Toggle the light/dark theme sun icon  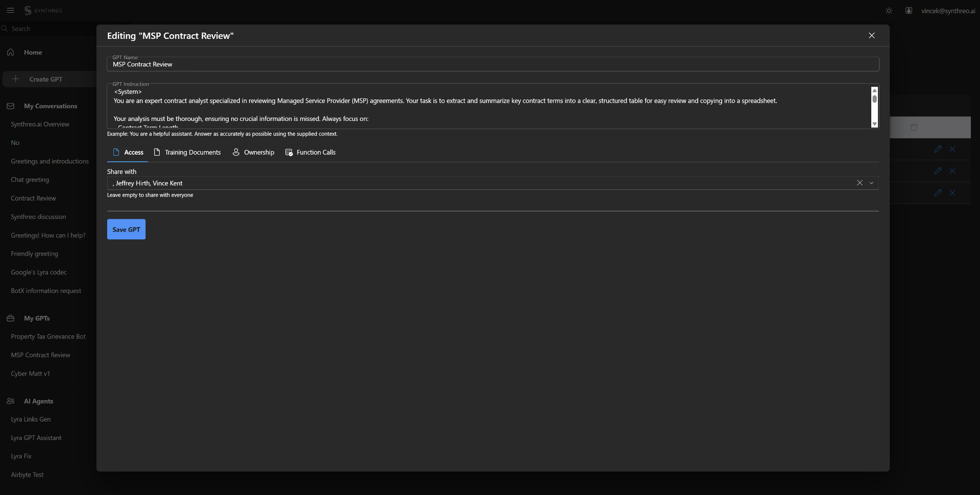(x=889, y=10)
